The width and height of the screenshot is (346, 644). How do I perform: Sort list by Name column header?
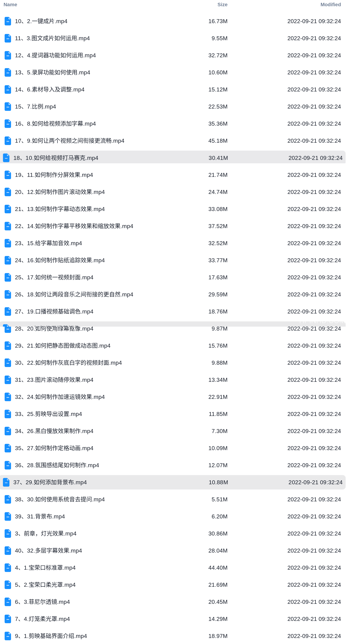pos(10,4)
